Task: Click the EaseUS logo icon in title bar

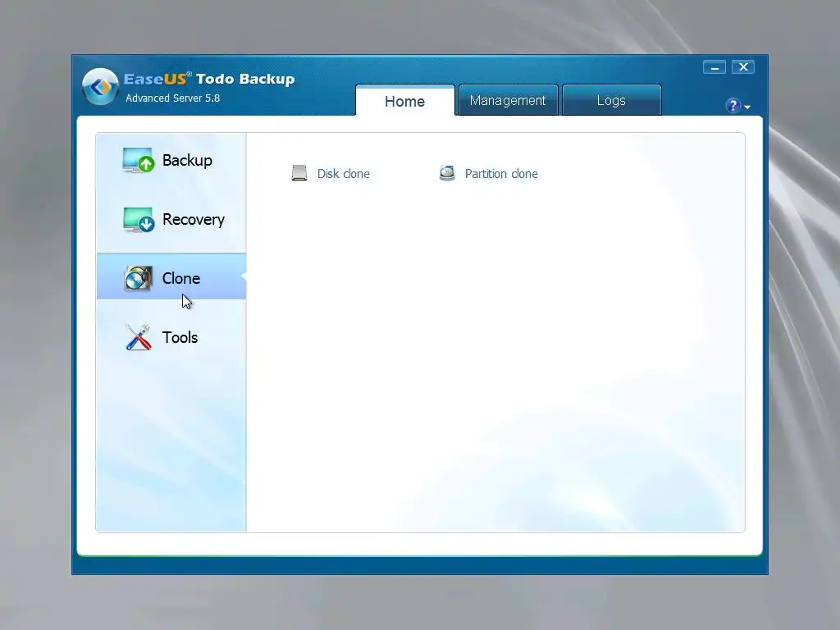Action: [100, 86]
